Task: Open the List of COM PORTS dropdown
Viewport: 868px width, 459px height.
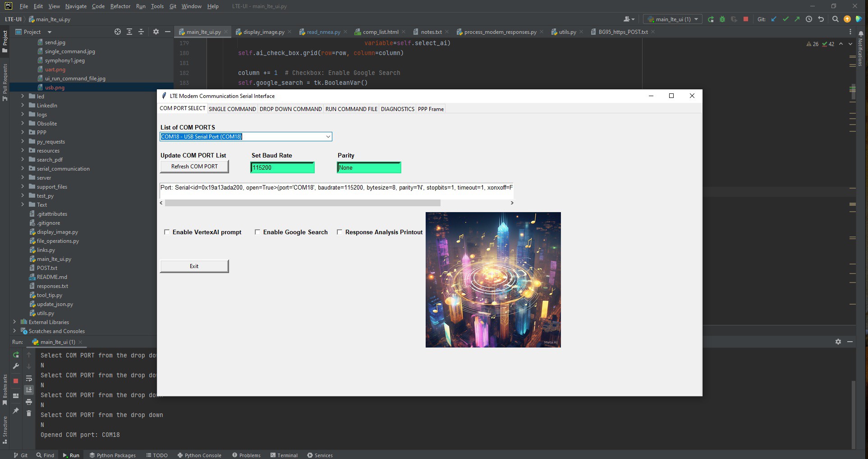Action: [328, 137]
